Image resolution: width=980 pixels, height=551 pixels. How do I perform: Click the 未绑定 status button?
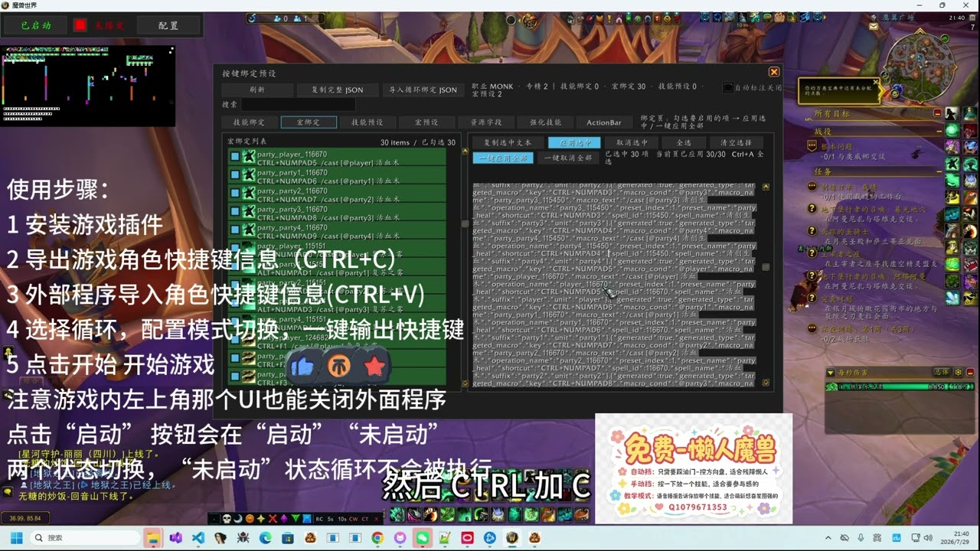109,25
